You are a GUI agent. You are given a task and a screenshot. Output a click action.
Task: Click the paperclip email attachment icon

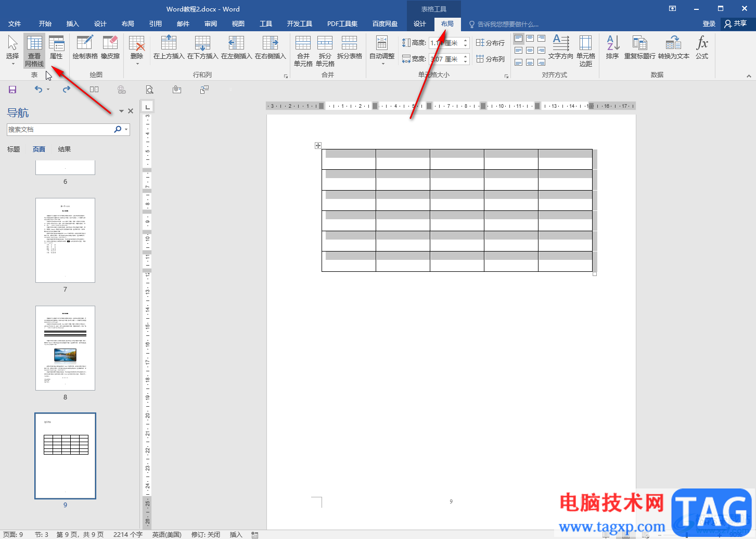pos(177,90)
